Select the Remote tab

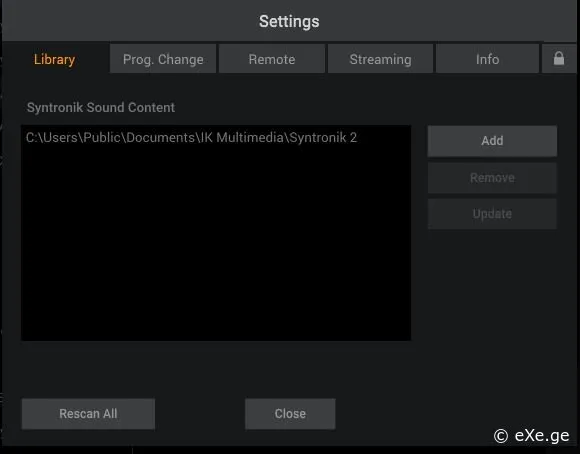(x=272, y=59)
